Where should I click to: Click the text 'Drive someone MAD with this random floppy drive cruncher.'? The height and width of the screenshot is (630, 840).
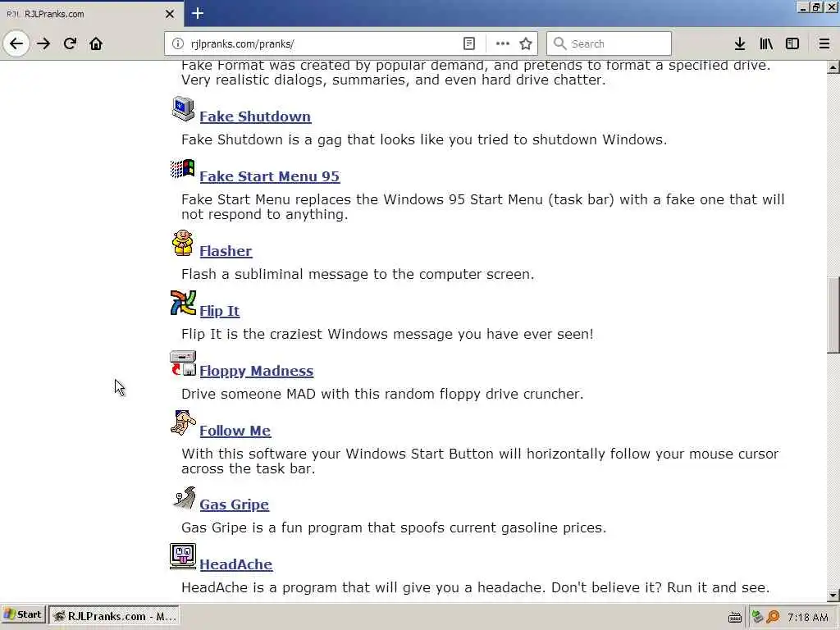[x=382, y=395]
